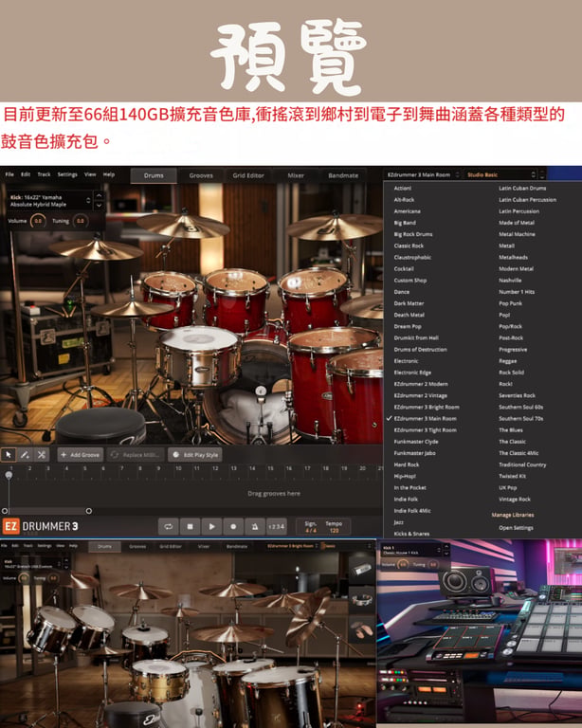This screenshot has height=728, width=582.
Task: Switch to the Bandmate tab, main window
Action: point(343,175)
